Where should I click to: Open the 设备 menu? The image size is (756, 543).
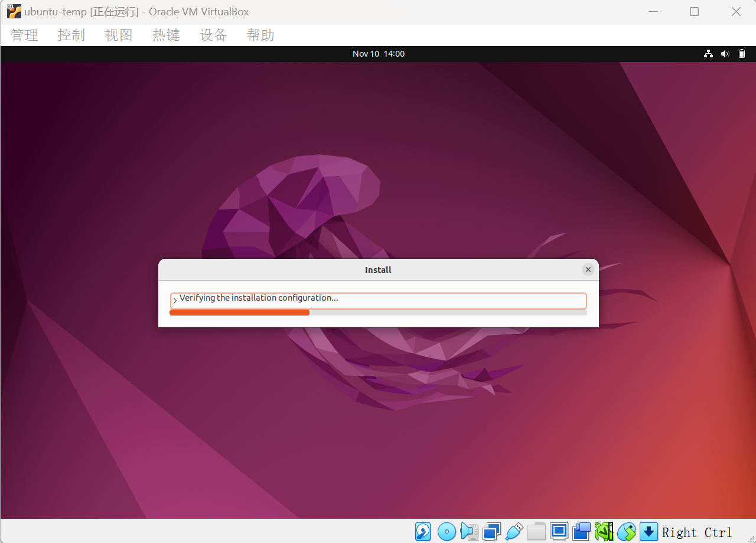pyautogui.click(x=213, y=35)
